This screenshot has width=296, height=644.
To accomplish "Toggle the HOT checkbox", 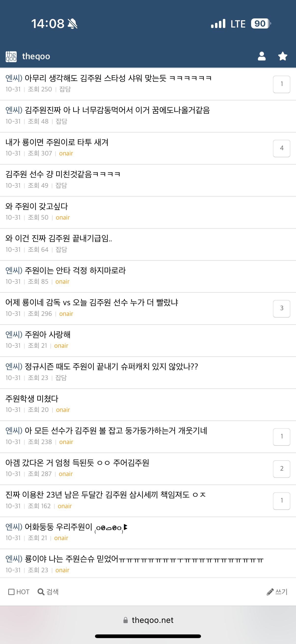I will pyautogui.click(x=11, y=592).
